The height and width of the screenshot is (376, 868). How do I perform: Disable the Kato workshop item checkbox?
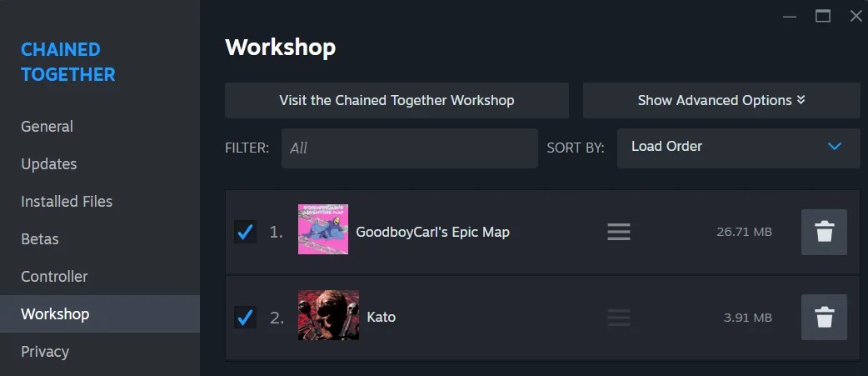click(245, 318)
